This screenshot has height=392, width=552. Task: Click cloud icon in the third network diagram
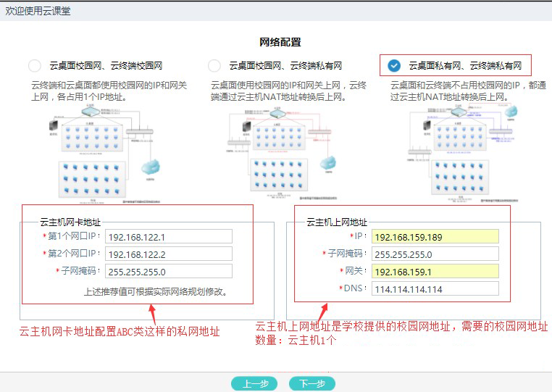coord(511,112)
